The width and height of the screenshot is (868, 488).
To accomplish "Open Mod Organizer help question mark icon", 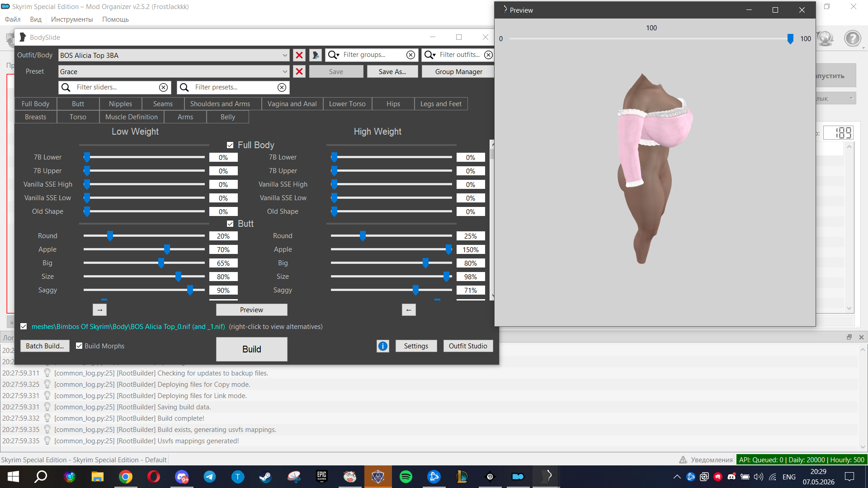I will point(853,38).
